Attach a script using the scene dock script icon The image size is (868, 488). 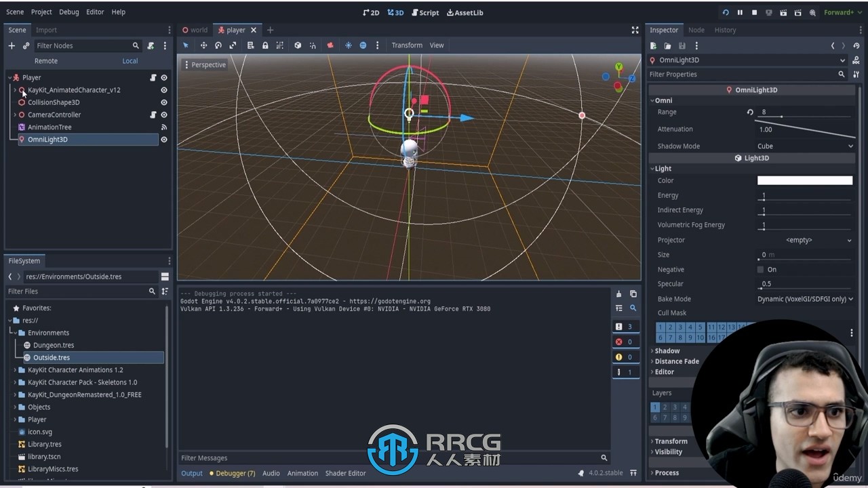point(151,45)
